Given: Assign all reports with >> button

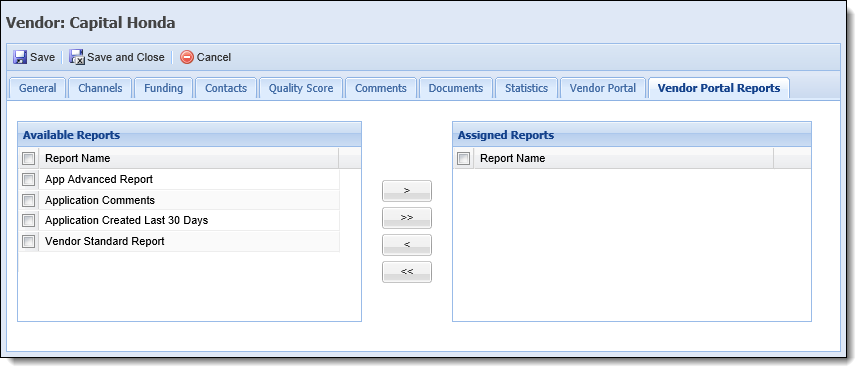Looking at the screenshot, I should pyautogui.click(x=407, y=218).
